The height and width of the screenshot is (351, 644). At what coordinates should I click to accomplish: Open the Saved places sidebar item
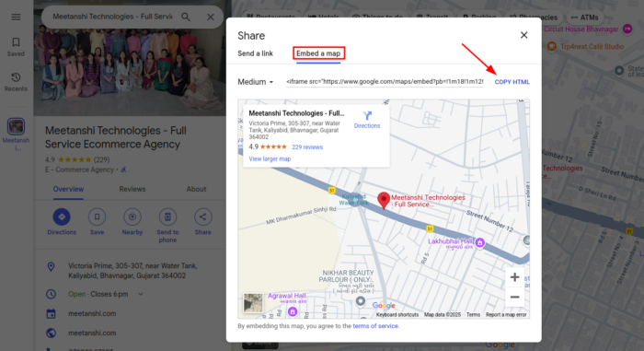[x=16, y=47]
